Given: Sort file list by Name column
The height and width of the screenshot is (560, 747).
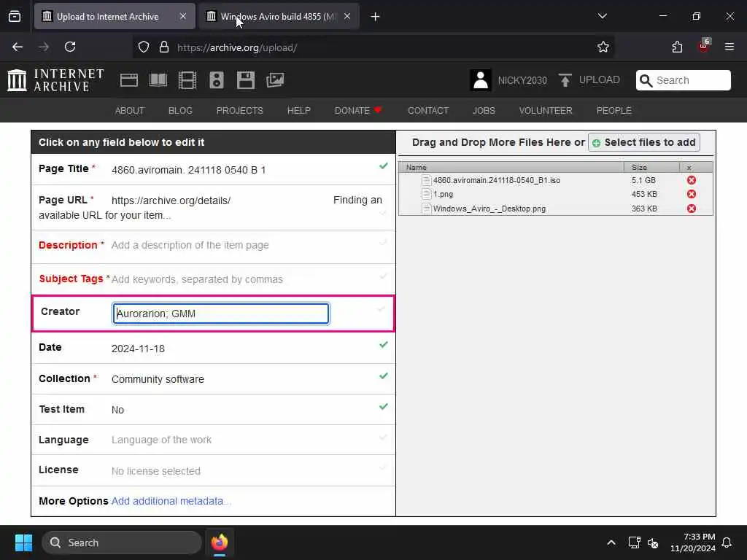Looking at the screenshot, I should click(x=511, y=167).
